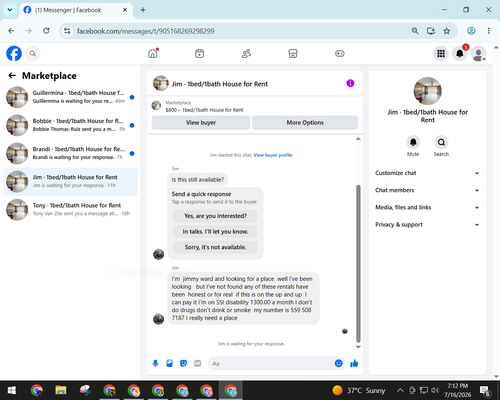Image resolution: width=500 pixels, height=400 pixels.
Task: Open Brandi conversation
Action: point(70,153)
